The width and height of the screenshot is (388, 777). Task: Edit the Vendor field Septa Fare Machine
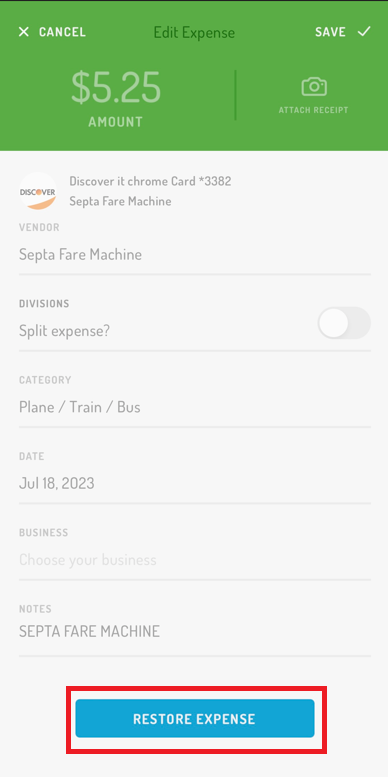[x=195, y=255]
